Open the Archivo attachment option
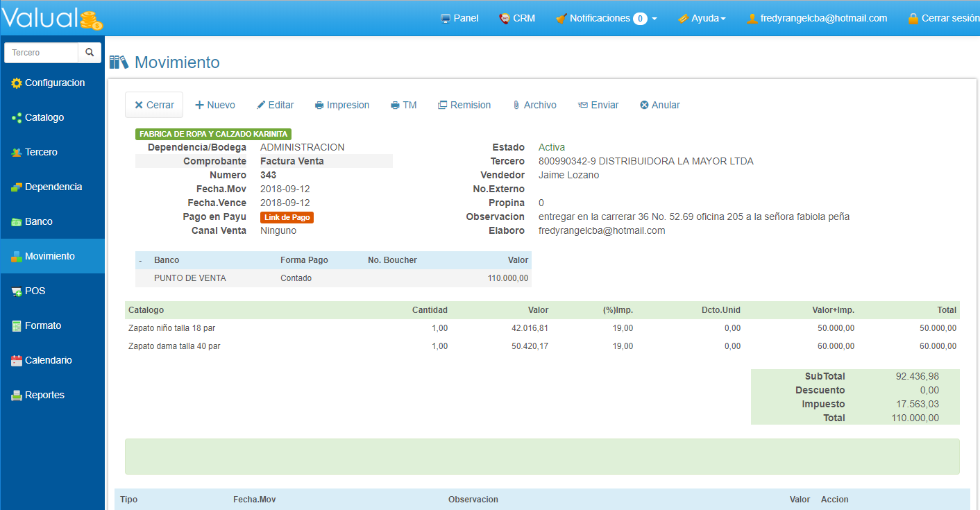 point(534,105)
